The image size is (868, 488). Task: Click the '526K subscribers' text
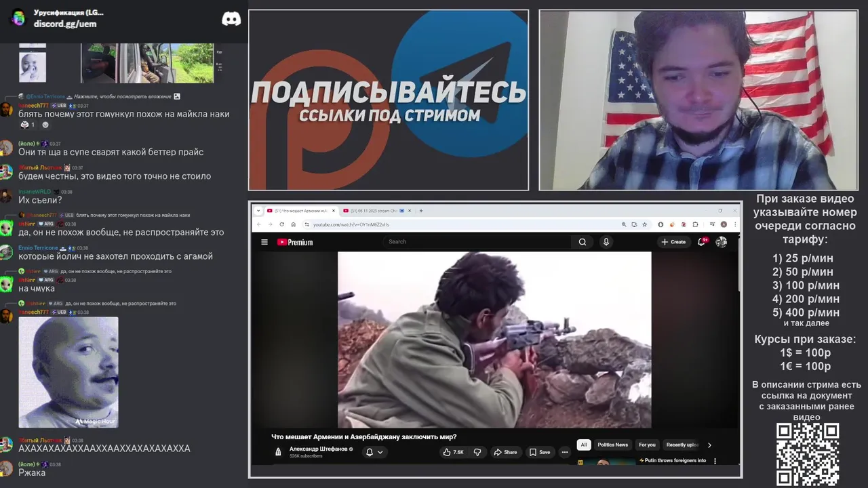click(306, 456)
